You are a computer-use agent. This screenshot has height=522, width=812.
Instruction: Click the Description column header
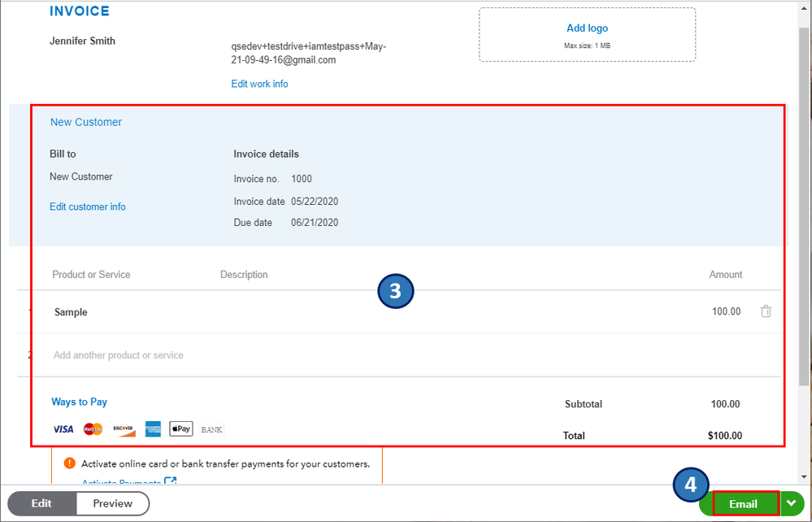click(244, 275)
